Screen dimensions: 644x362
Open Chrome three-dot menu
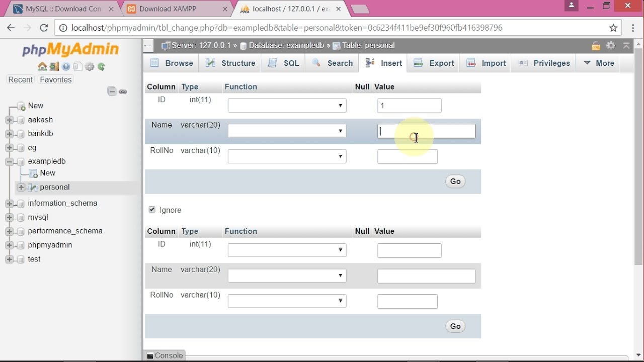[x=633, y=28]
